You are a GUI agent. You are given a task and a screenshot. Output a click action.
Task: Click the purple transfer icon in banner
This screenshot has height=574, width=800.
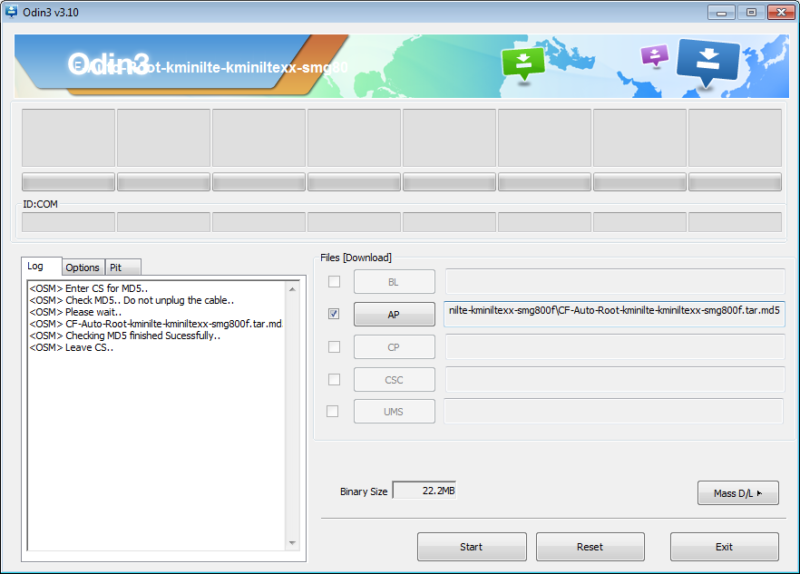(654, 55)
